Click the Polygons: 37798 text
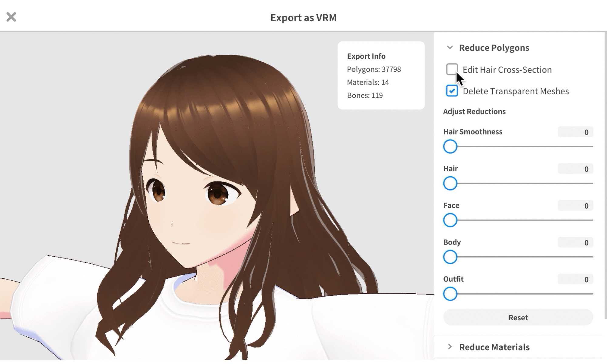This screenshot has width=607, height=364. tap(374, 69)
